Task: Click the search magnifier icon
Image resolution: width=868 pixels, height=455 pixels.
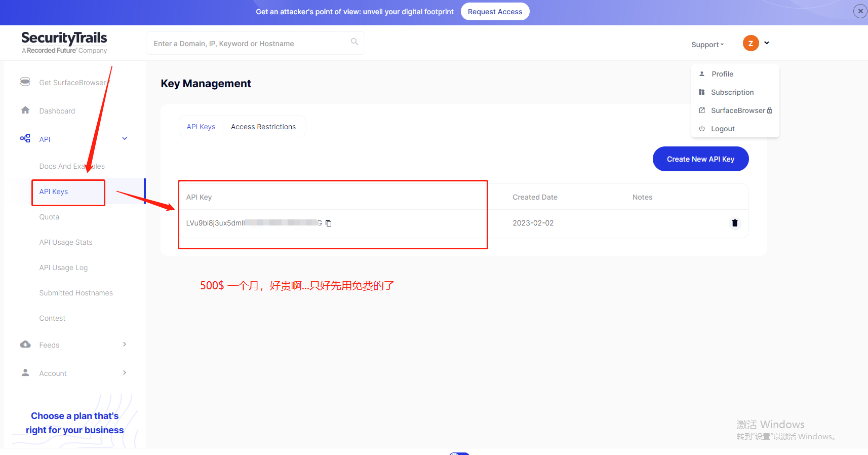Action: [x=354, y=42]
